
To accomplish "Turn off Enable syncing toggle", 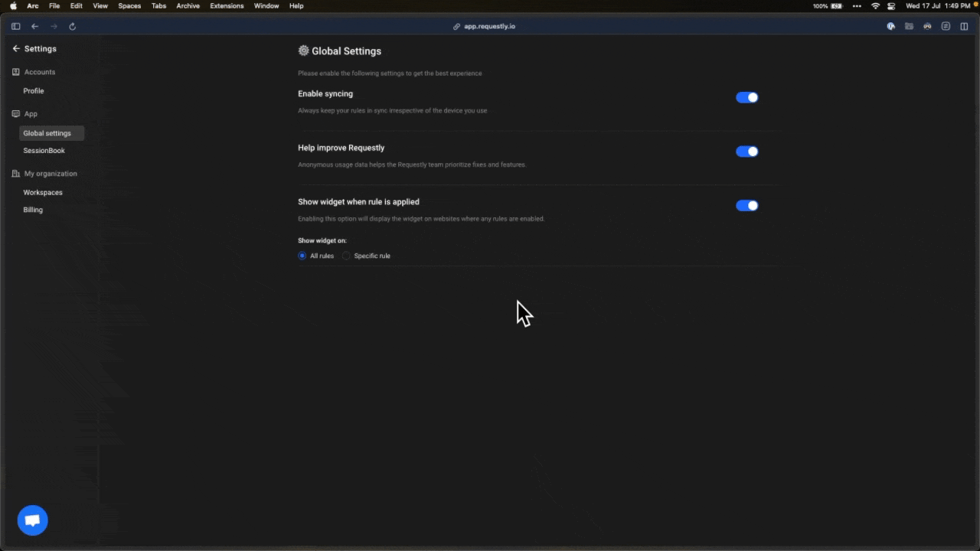I will click(x=747, y=97).
